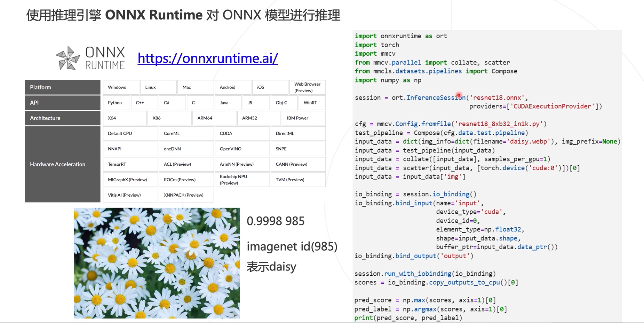Click the ARM32 architecture cell
Viewport: 644px width, 323px height.
pos(259,118)
